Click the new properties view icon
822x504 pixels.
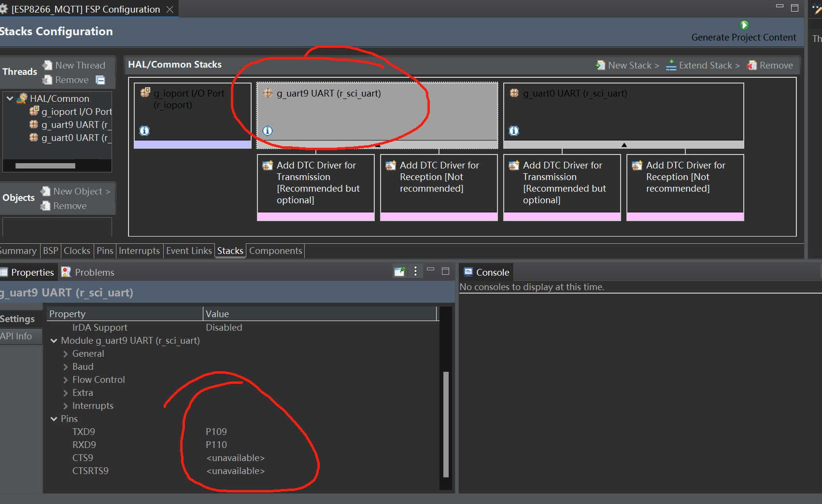399,272
